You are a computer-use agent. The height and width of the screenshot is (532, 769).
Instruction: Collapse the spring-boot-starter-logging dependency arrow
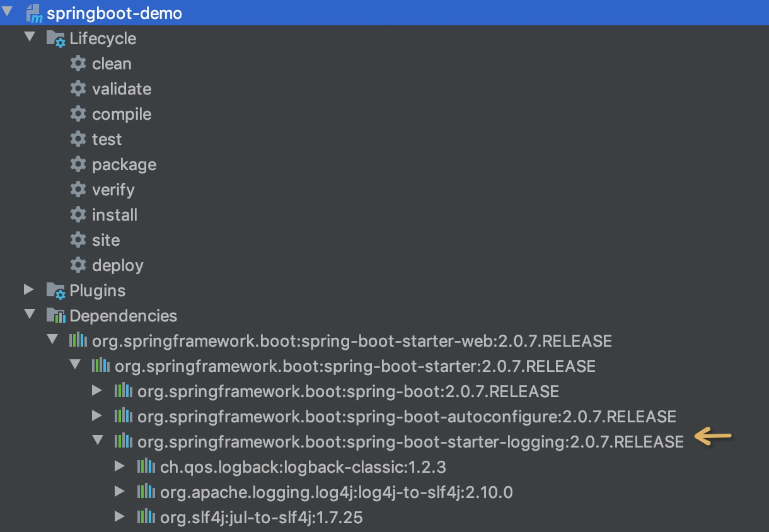(97, 441)
